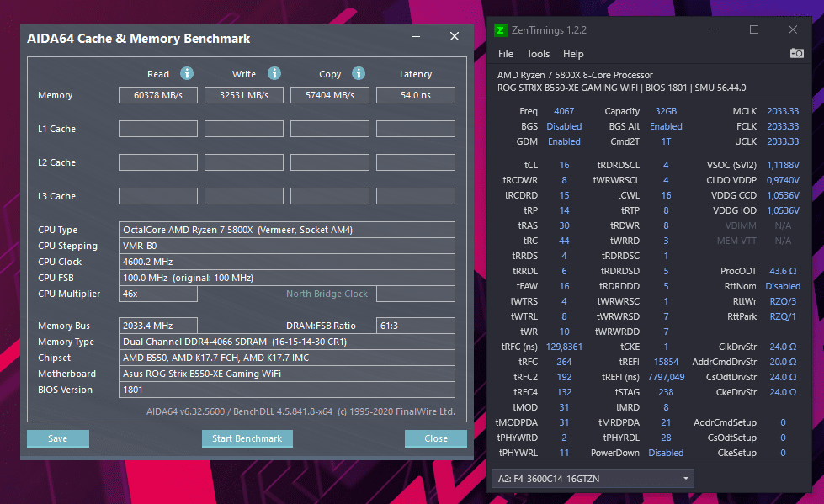The image size is (824, 504).
Task: Open the A2: F4-3600C14-16GTZN module dropdown
Action: [x=593, y=479]
